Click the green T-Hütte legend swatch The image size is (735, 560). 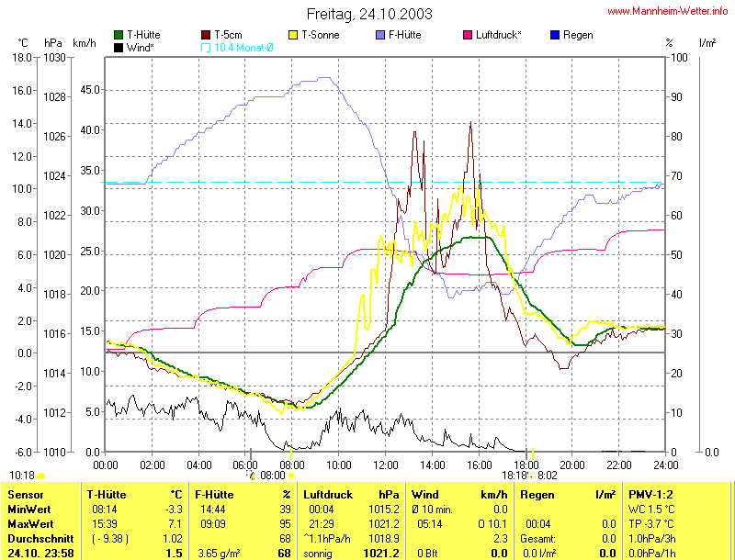coord(119,35)
